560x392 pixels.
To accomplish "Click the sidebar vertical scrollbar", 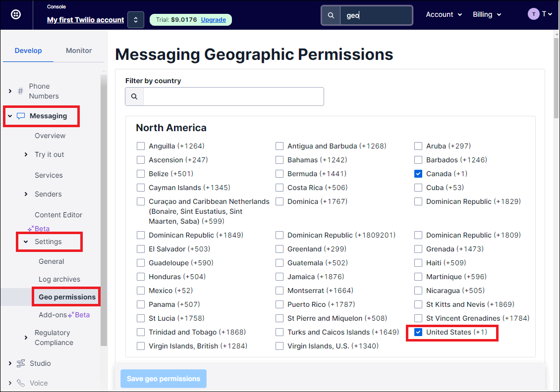I will click(x=104, y=210).
